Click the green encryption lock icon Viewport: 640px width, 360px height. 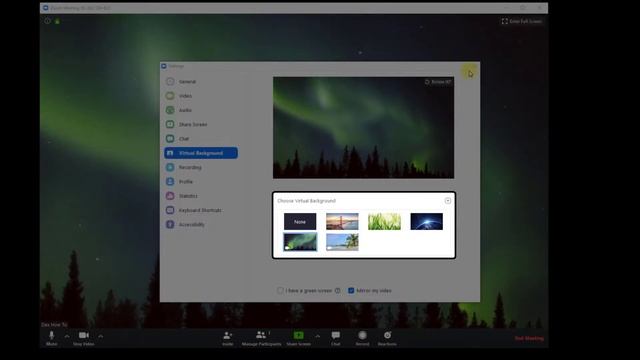click(57, 21)
